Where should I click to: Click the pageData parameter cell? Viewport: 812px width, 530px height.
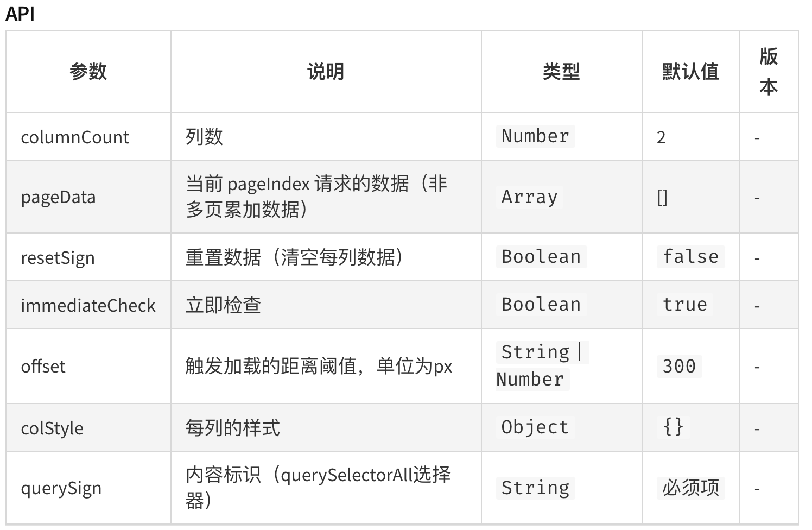88,197
